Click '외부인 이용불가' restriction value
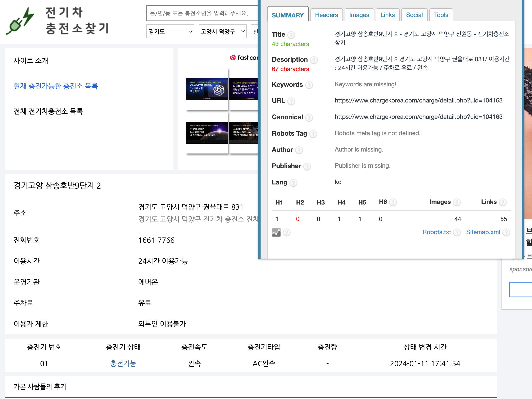Screen dimensions: 532x399 coord(162,324)
